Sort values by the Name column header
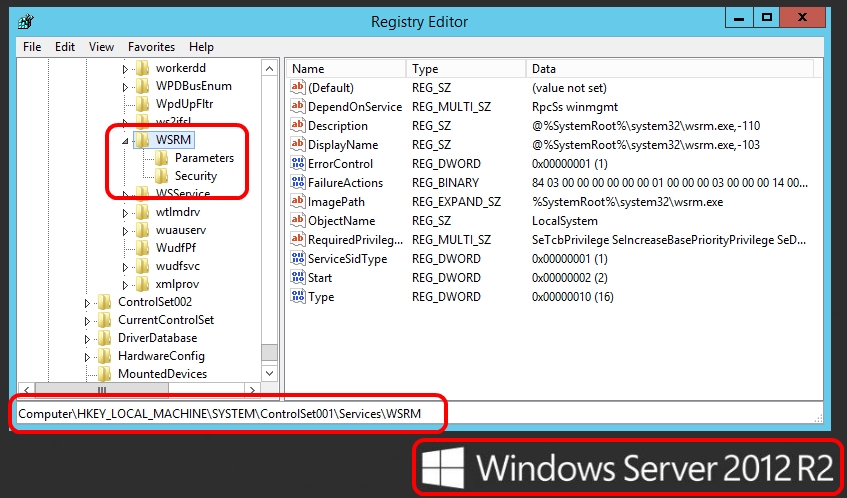 346,69
